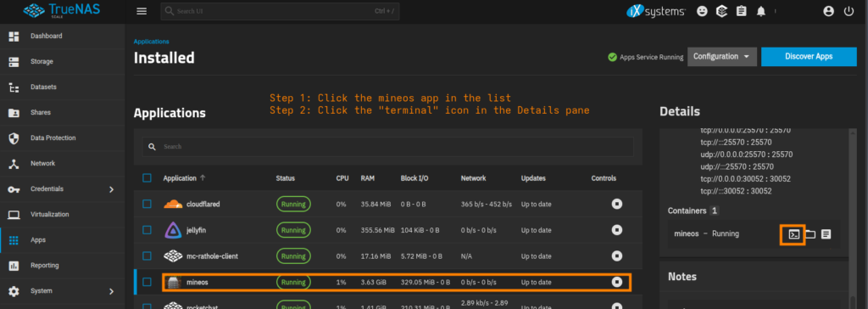Tick the cloudflared row checkbox
Viewport: 868px width, 309px height.
click(147, 204)
